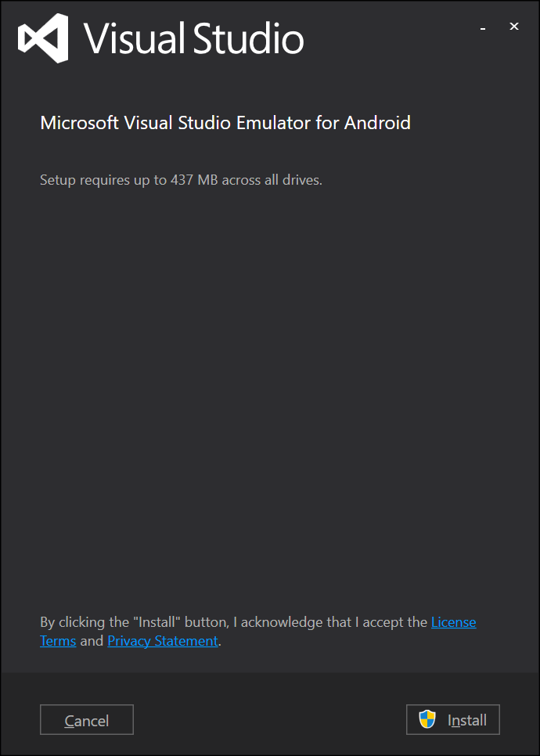Click the Install button
The width and height of the screenshot is (540, 756).
(452, 719)
